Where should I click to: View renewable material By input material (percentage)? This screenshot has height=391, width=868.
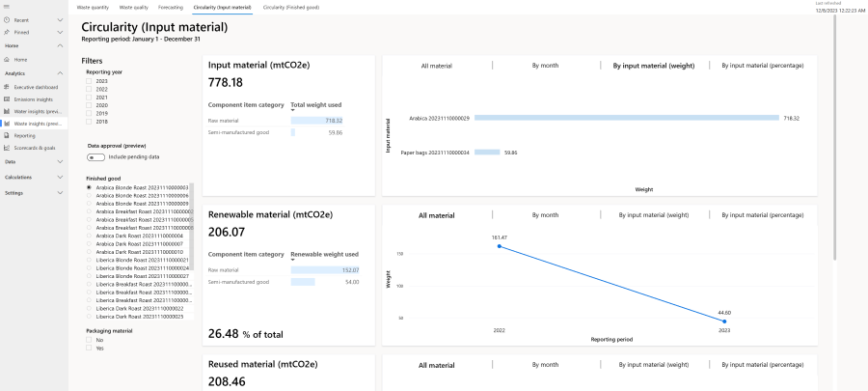coord(762,215)
